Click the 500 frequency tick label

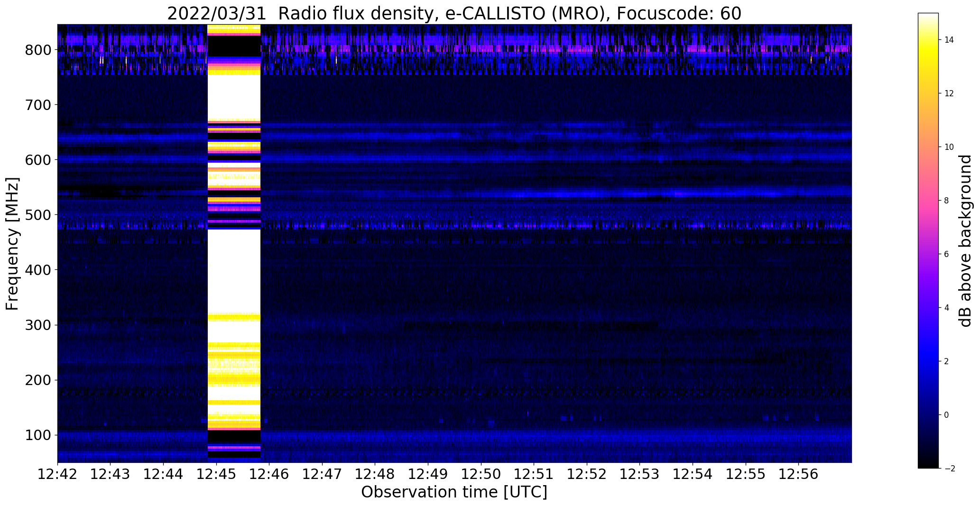coord(37,215)
